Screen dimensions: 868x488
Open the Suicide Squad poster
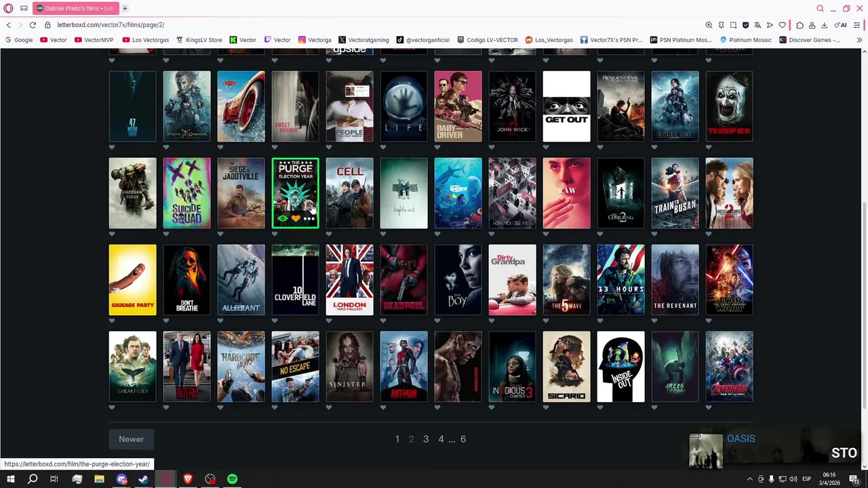[x=187, y=193]
